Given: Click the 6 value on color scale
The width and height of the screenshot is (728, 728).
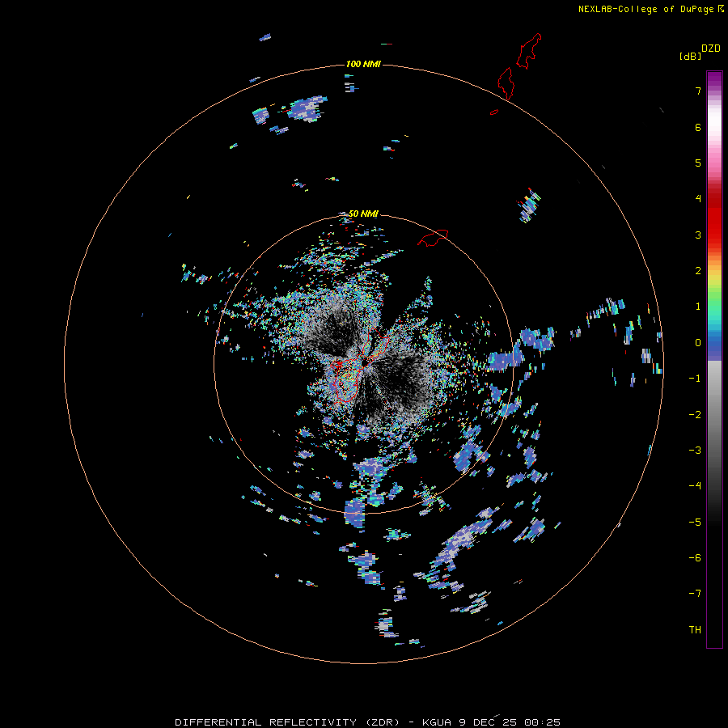Looking at the screenshot, I should 698,127.
